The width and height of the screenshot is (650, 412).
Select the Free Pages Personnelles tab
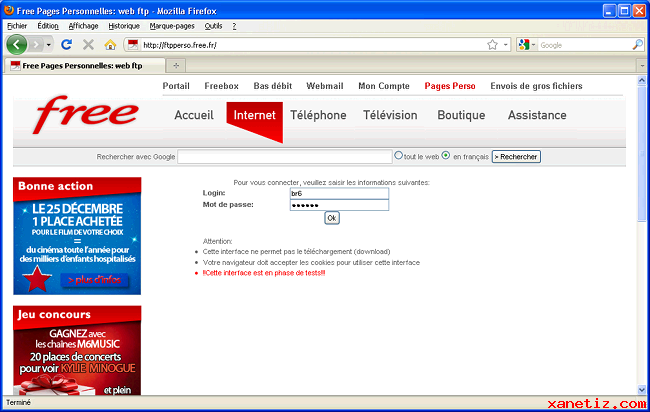pyautogui.click(x=85, y=65)
